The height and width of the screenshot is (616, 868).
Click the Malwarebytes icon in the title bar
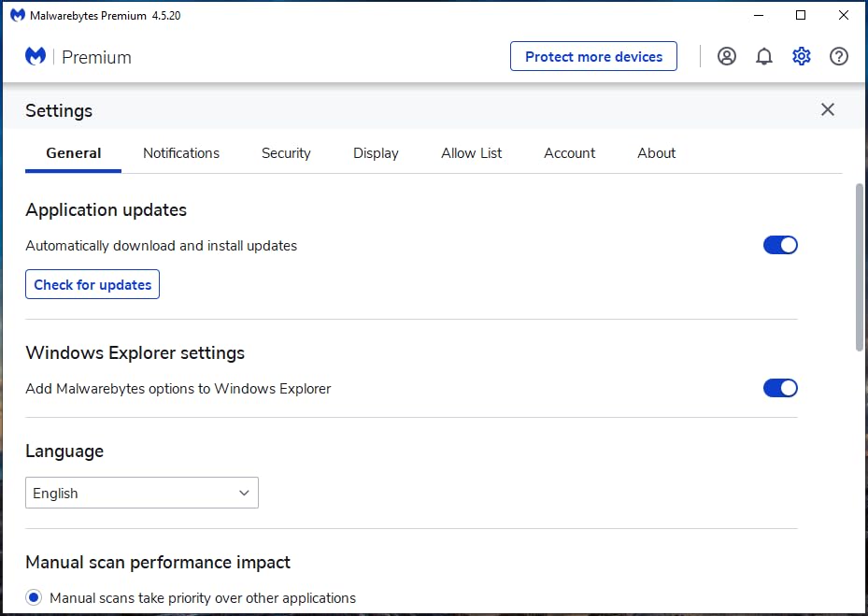click(x=18, y=14)
